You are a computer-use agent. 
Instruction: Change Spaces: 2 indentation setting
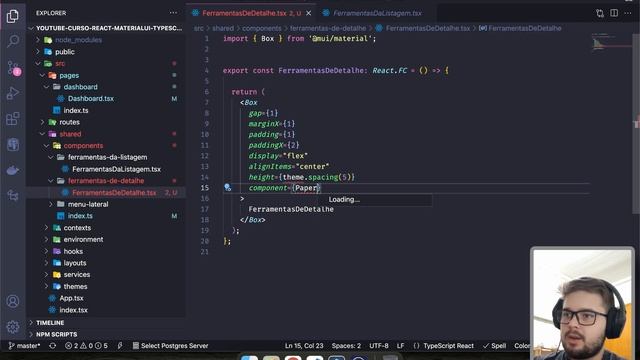[x=346, y=346]
